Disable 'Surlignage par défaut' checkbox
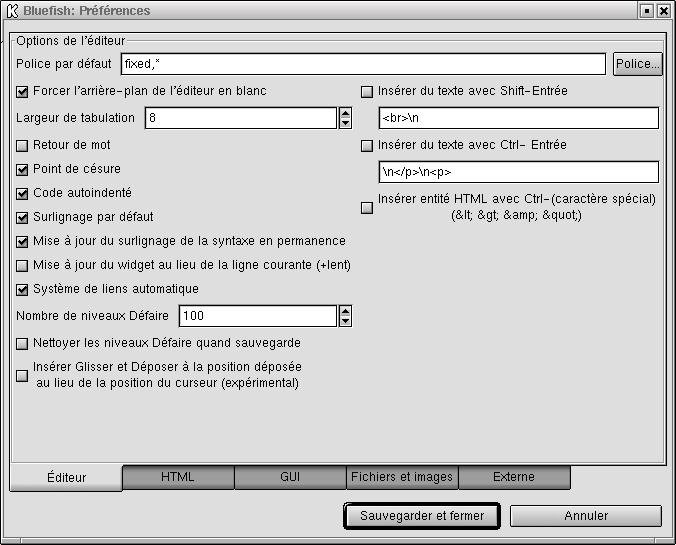 tap(23, 217)
